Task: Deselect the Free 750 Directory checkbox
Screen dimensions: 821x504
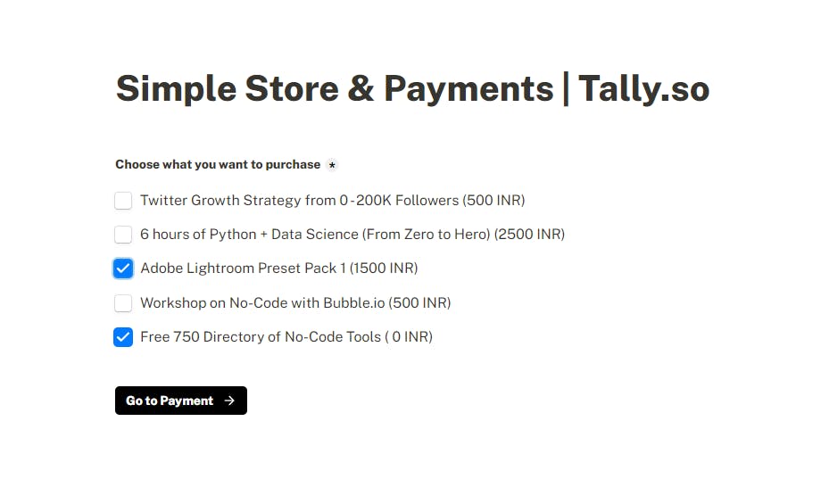Action: [x=123, y=337]
